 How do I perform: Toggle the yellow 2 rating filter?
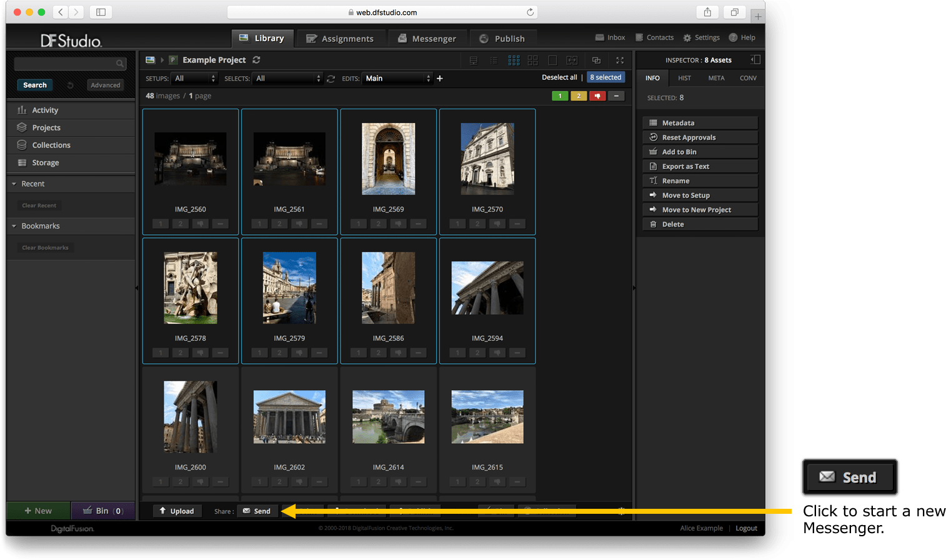coord(579,96)
